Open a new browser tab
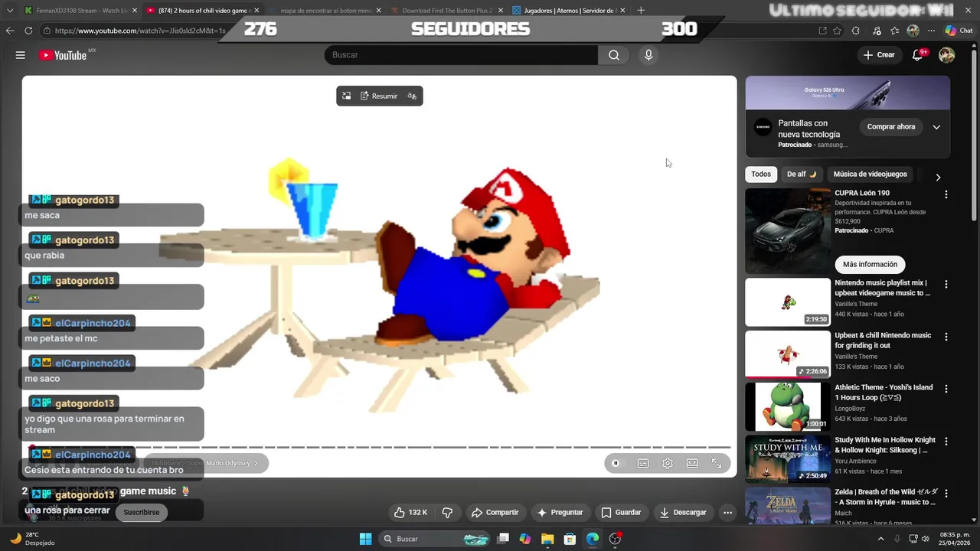Screen dimensions: 980x551 pyautogui.click(x=641, y=11)
